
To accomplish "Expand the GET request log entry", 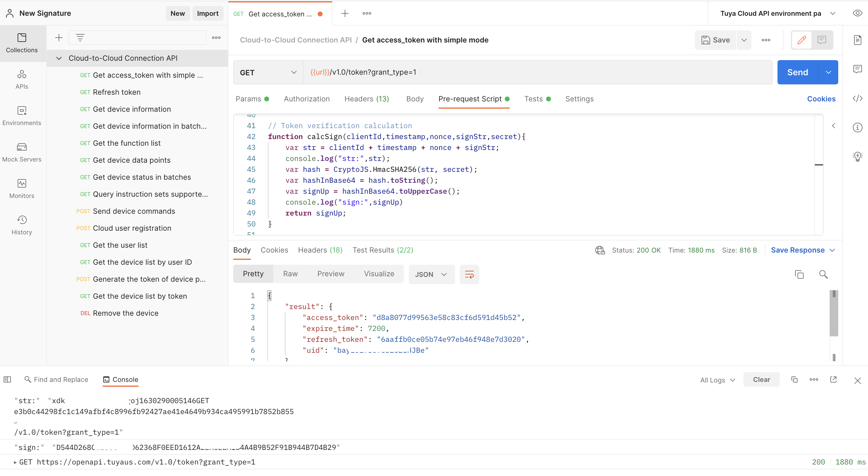I will (15, 462).
